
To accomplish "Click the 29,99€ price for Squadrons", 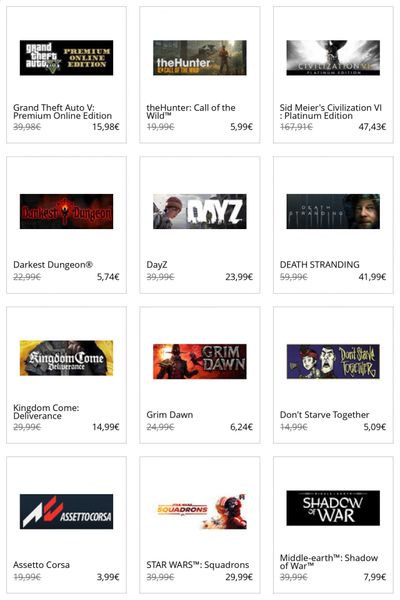I will point(239,577).
